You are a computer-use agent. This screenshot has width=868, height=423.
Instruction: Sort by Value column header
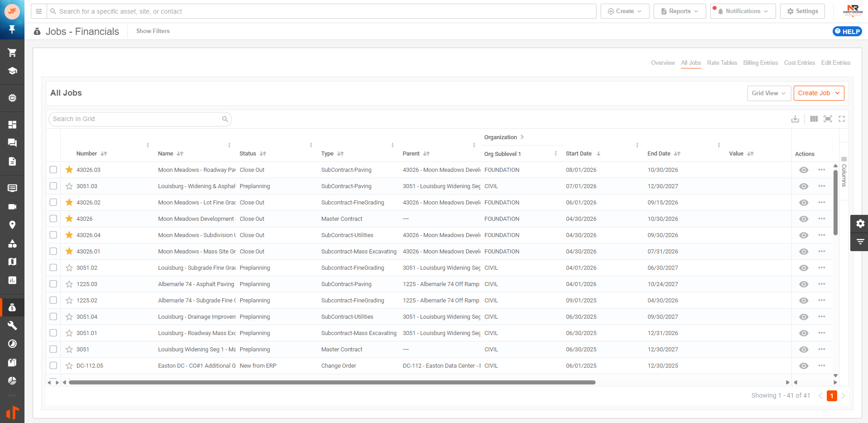741,154
